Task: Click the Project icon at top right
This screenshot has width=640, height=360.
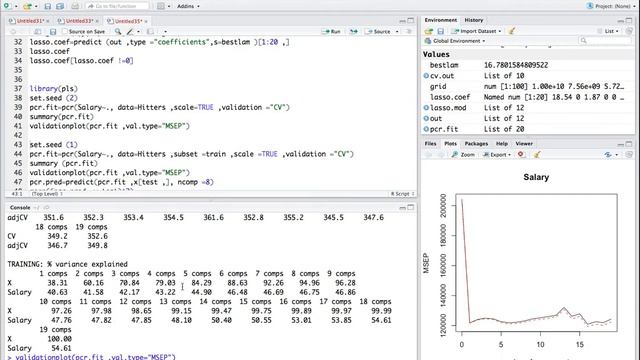Action: coord(589,6)
